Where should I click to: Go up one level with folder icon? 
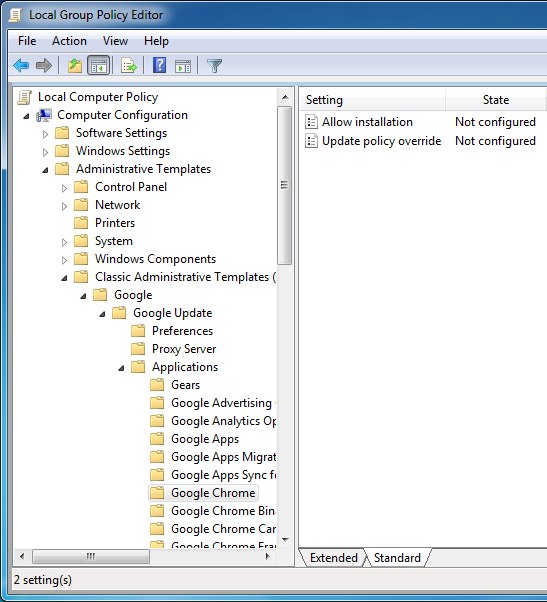point(75,66)
